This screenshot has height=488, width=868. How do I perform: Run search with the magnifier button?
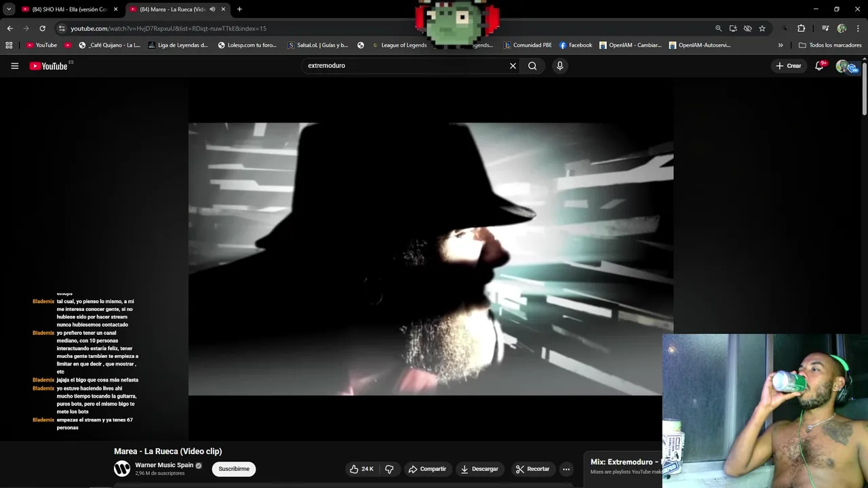532,66
